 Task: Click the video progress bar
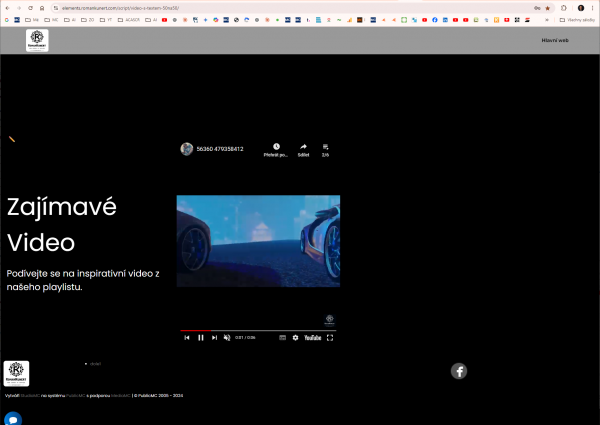point(258,330)
